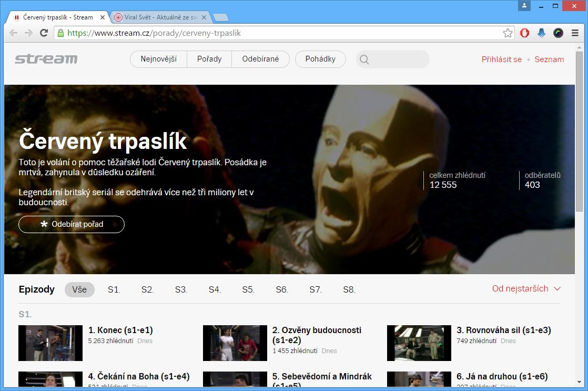Open title 5. Sebevědomí a Mindrák
Viewport: 588px width, 391px height.
pos(322,379)
